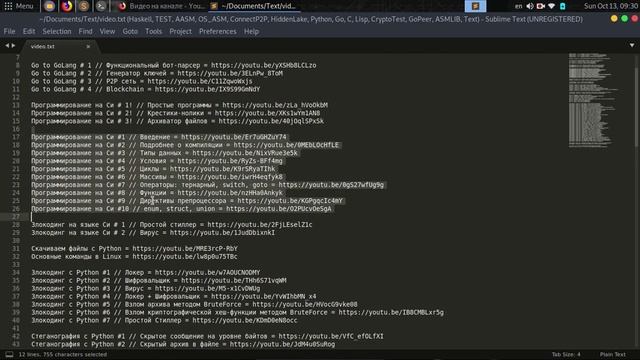
Task: Open the Selection menu
Action: point(57,31)
